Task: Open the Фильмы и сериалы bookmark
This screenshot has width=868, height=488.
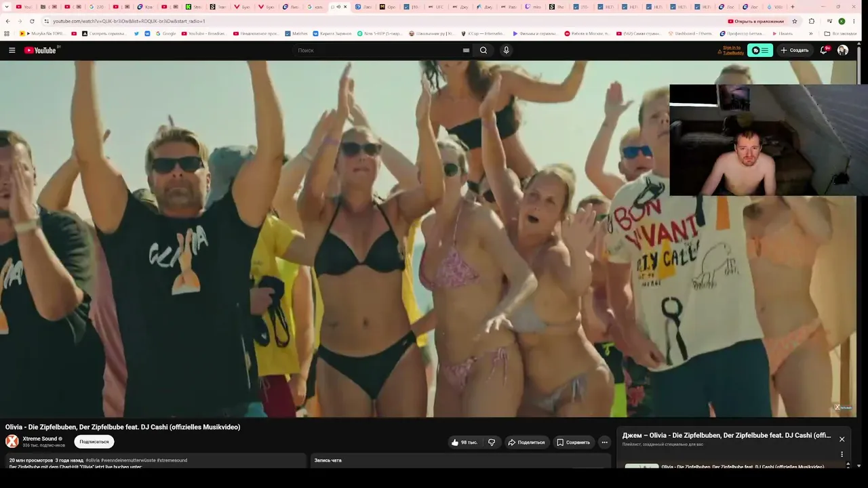Action: coord(535,33)
